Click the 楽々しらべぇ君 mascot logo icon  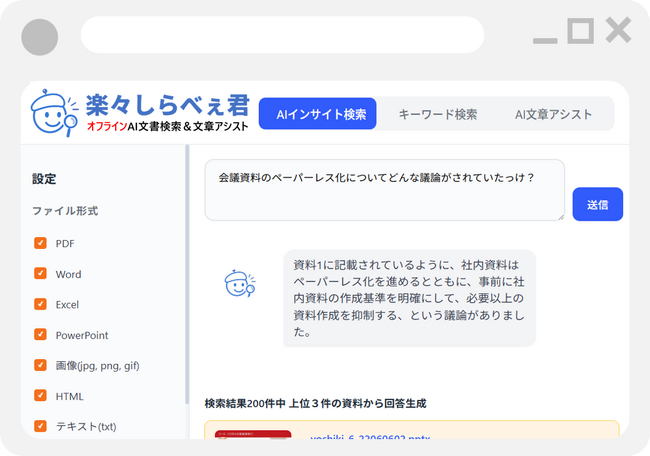pos(55,113)
